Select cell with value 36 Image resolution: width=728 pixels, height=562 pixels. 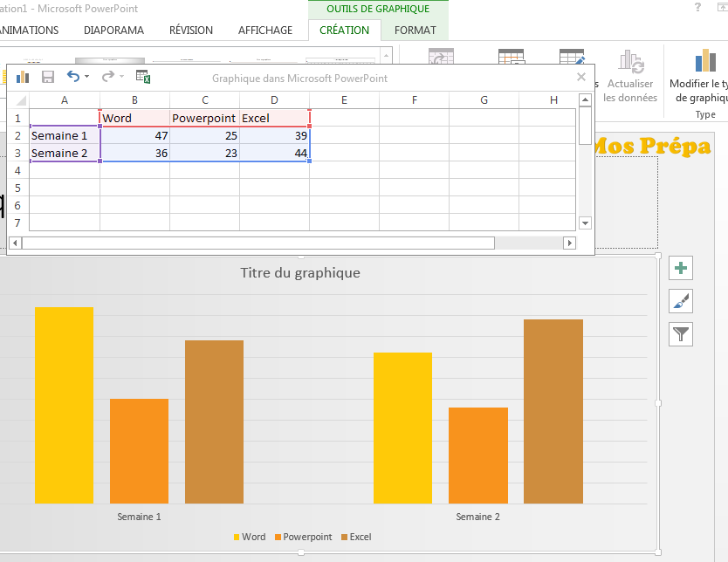(134, 153)
